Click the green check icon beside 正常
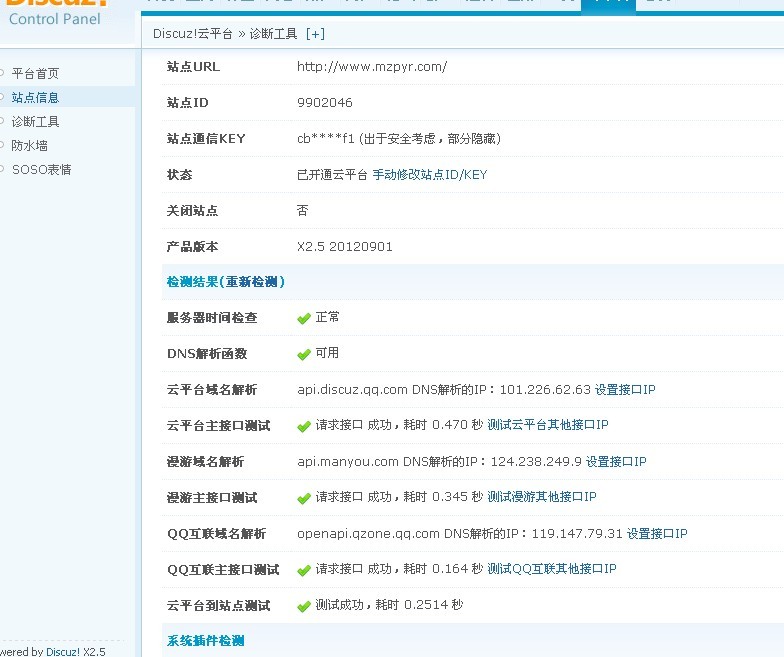The width and height of the screenshot is (784, 657). tap(304, 318)
